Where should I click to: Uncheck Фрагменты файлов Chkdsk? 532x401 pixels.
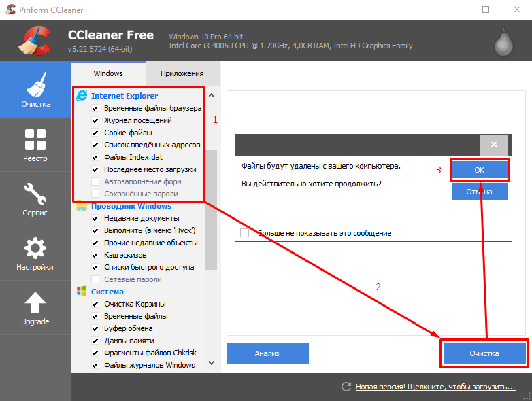click(x=95, y=353)
